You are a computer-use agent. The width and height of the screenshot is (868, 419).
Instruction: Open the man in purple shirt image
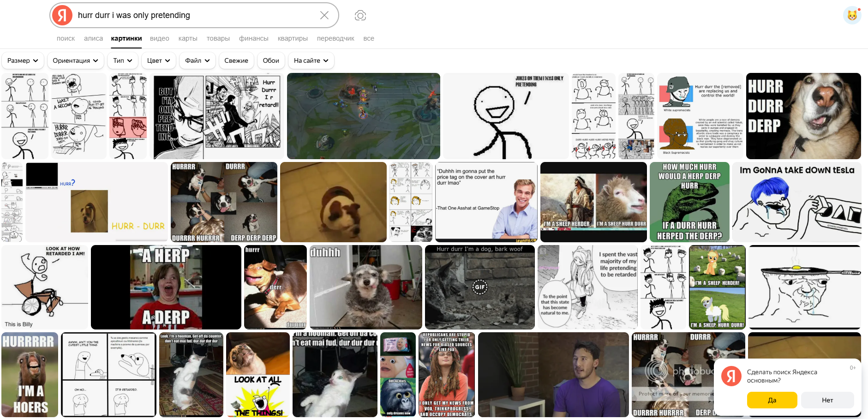click(553, 375)
